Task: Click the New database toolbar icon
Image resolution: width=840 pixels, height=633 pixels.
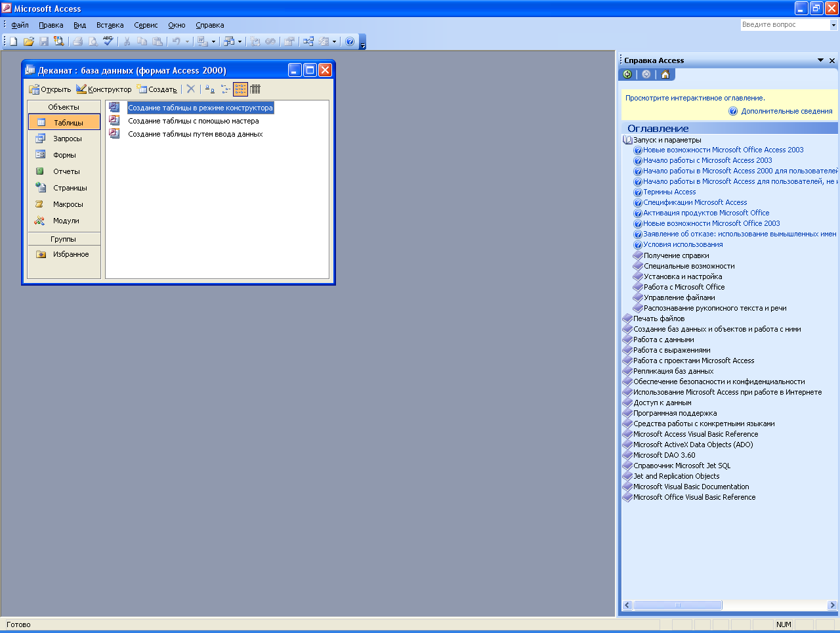Action: [x=13, y=41]
